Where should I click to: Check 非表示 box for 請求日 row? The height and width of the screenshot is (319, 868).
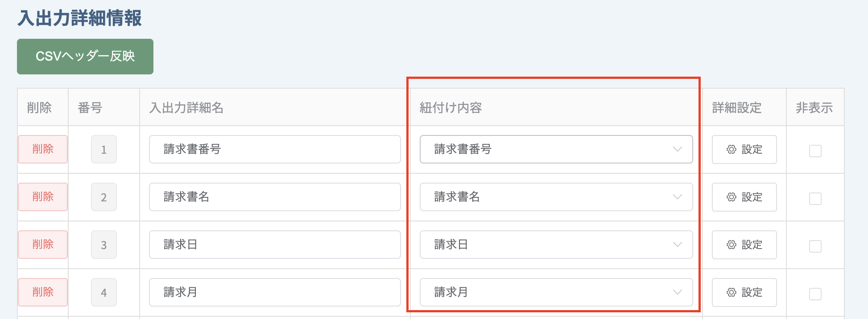(x=815, y=246)
